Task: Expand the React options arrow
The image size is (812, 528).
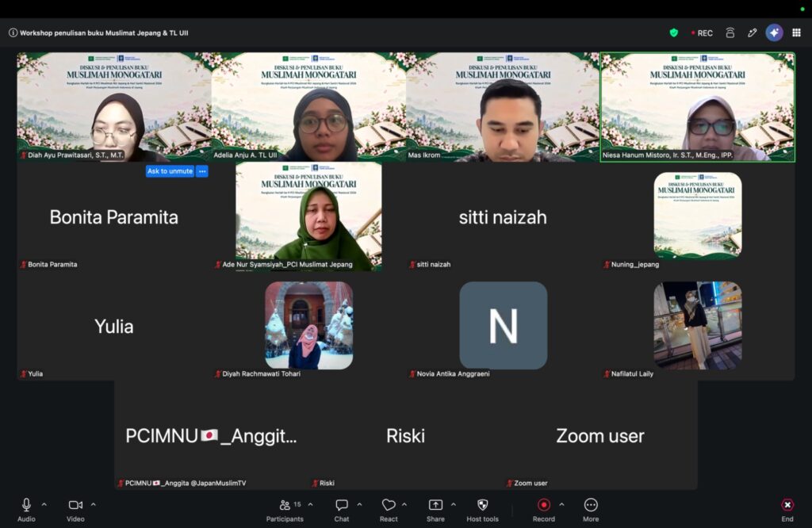Action: (404, 504)
